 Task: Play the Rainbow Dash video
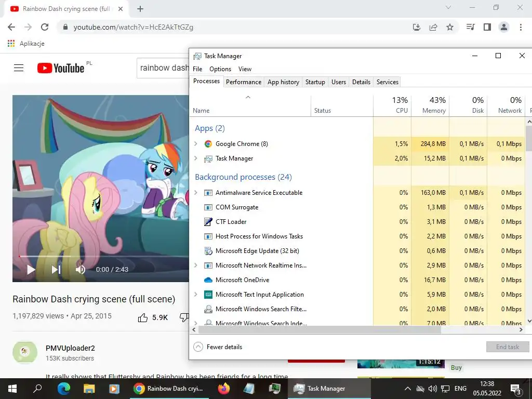[31, 270]
